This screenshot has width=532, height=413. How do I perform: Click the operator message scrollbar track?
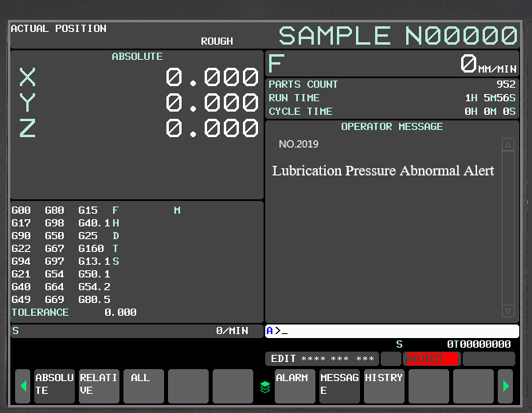pos(508,227)
